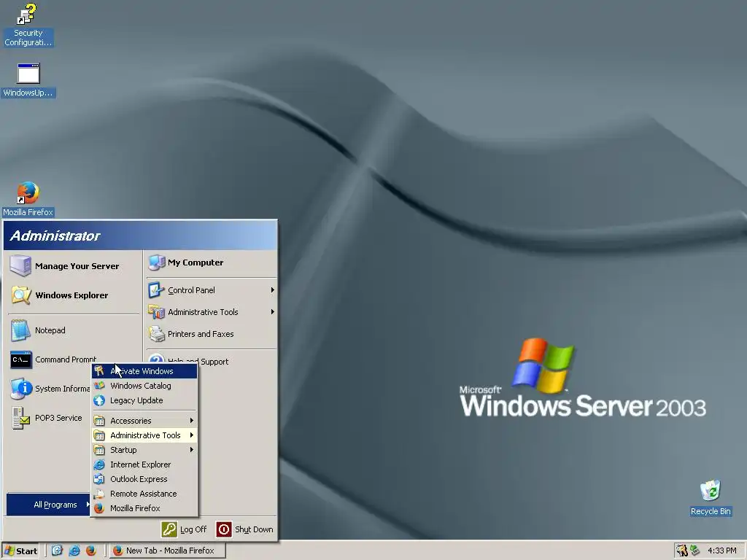747x560 pixels.
Task: Expand Accessories submenu
Action: click(144, 421)
